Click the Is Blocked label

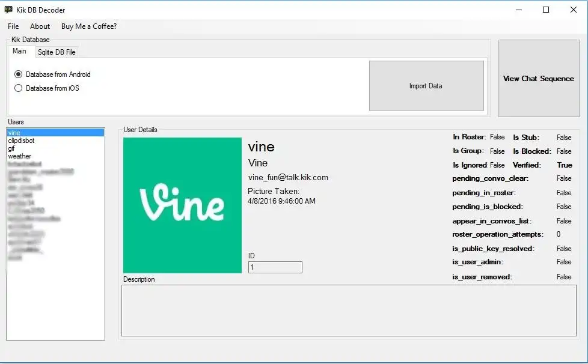coord(531,151)
